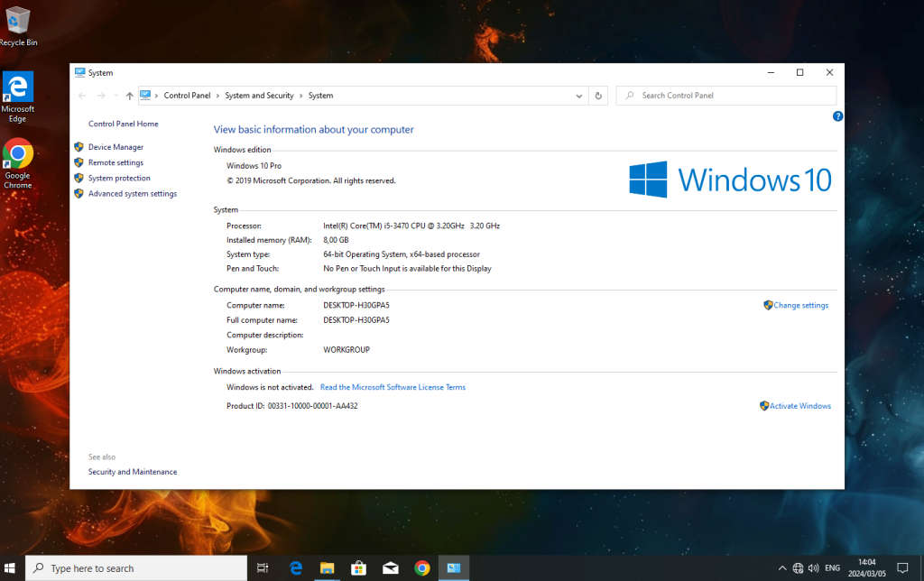Click the chevron after Control Panel breadcrumb
924x581 pixels.
217,96
